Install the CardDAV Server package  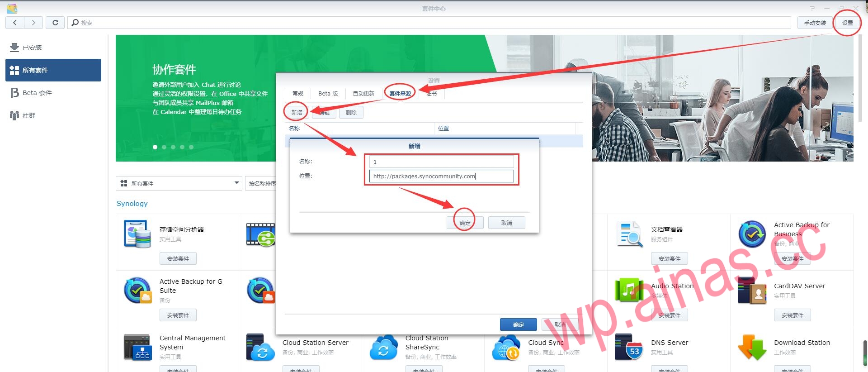point(793,315)
